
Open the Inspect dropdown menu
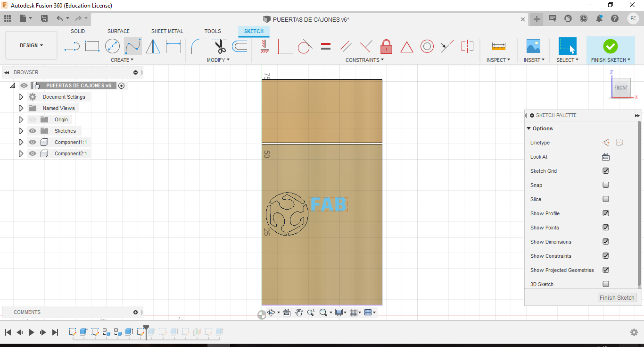click(498, 60)
